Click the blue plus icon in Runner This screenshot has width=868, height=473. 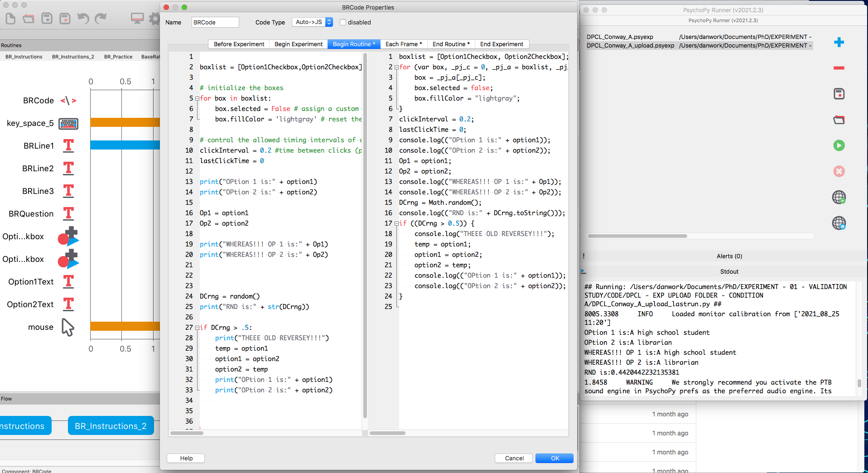point(839,42)
